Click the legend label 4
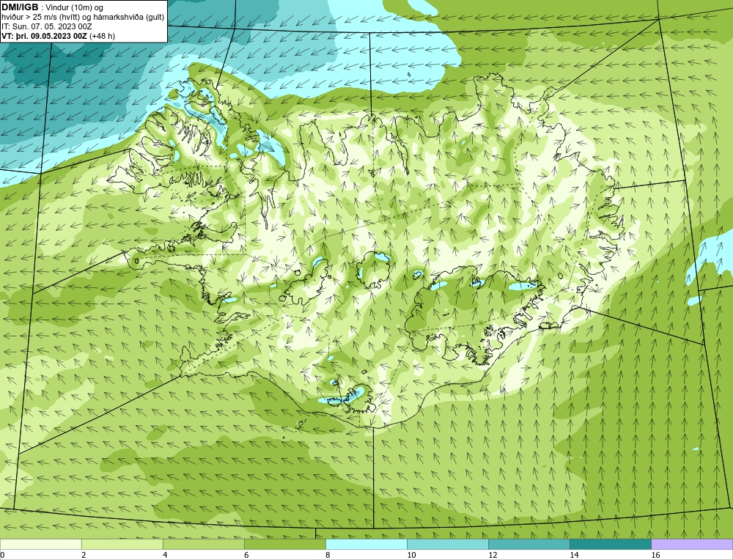733x560 pixels. pyautogui.click(x=165, y=555)
